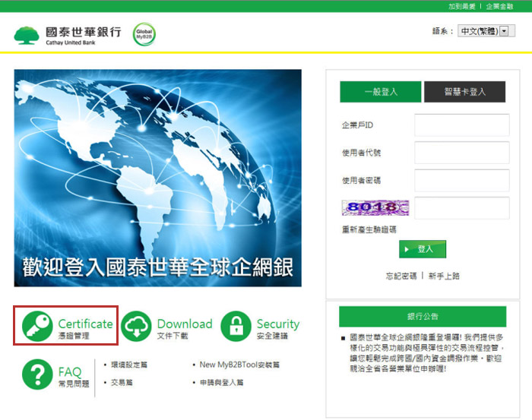Click the bank announcement paragraph text
The height and width of the screenshot is (420, 532).
(x=427, y=353)
